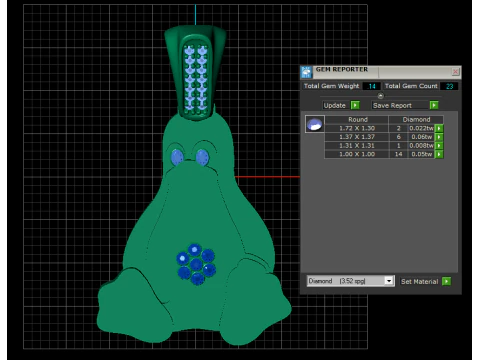Click the green arrow beside Save Report
The width and height of the screenshot is (480, 360).
434,105
